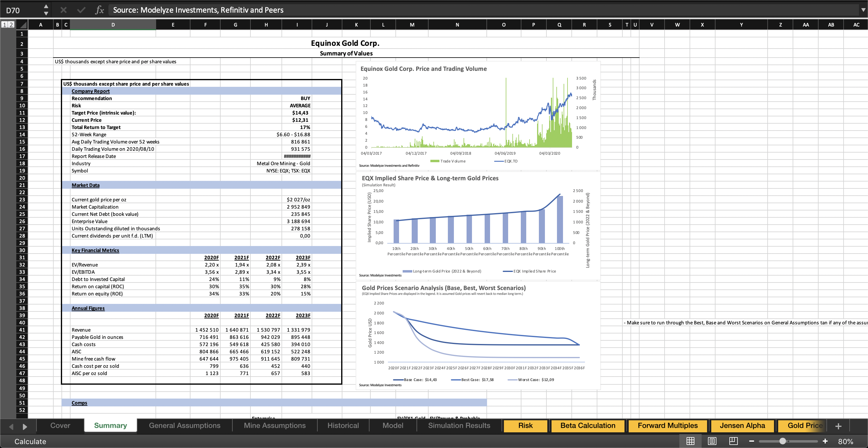868x448 pixels.
Task: Select Enterprise Value 3 188 694 cell
Action: click(x=297, y=221)
